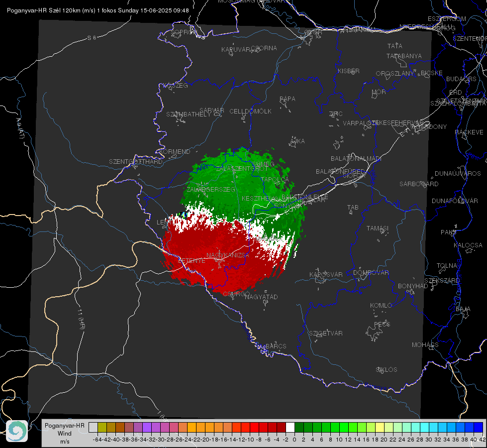
Task: Click the DOMBOVAR town label
Action: (x=371, y=273)
